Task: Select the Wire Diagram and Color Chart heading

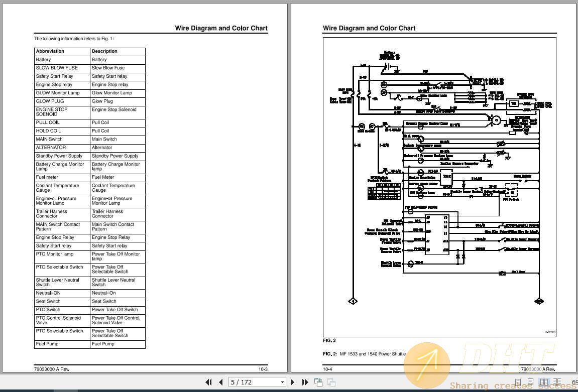Action: [221, 28]
